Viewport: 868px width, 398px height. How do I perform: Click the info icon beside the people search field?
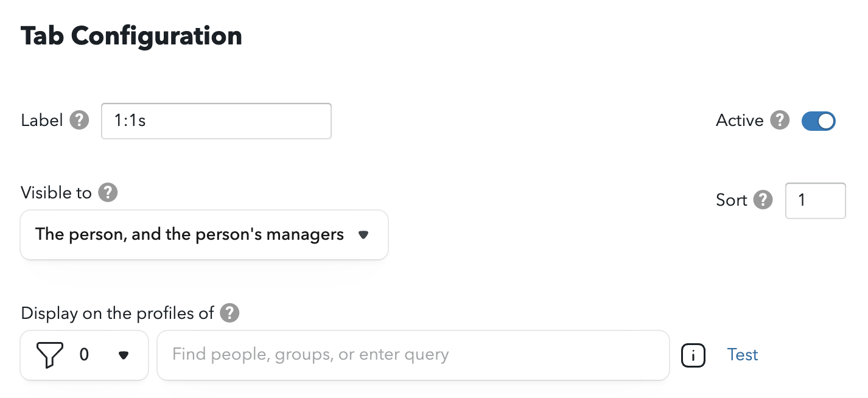(x=693, y=355)
